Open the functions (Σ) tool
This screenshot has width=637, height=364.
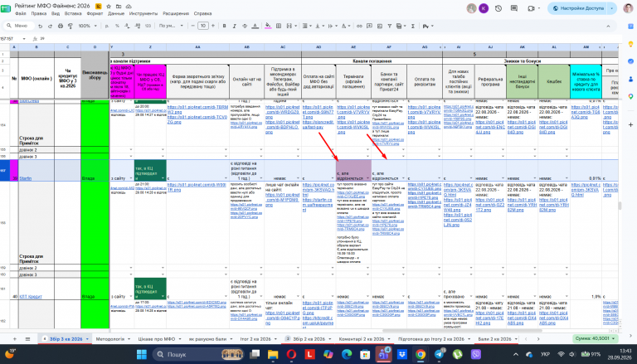click(x=413, y=26)
